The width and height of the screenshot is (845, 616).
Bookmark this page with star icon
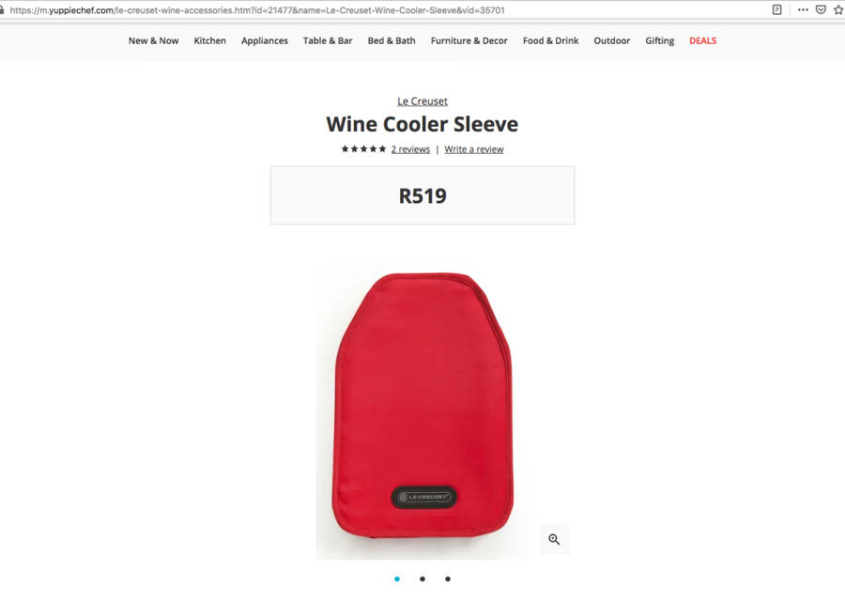pos(838,9)
